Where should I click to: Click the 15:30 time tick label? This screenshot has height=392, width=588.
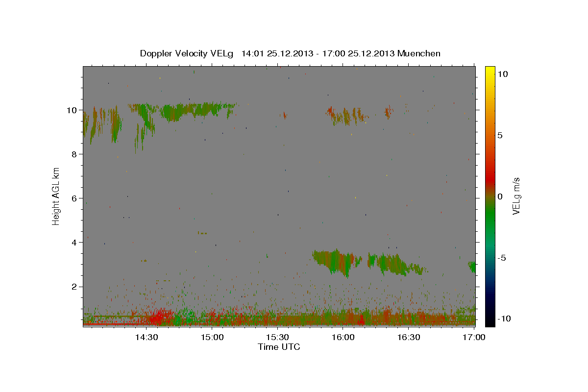tap(278, 337)
